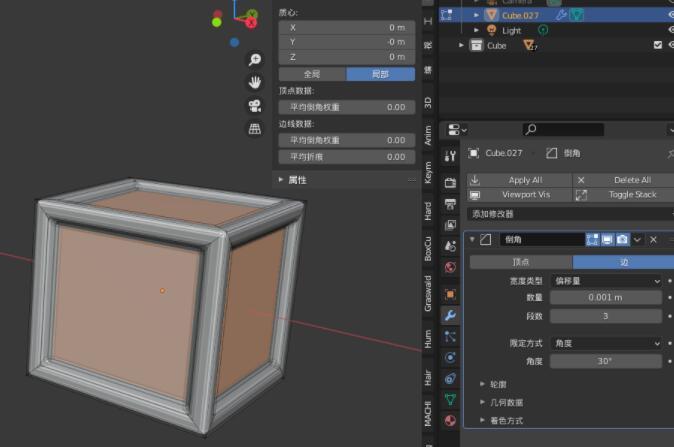Open the View Layer properties icon
Viewport: 674px width, 447px height.
[450, 225]
